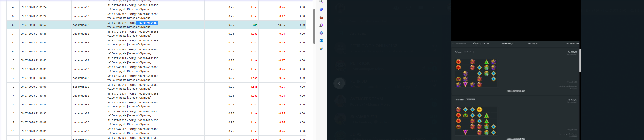The height and width of the screenshot is (140, 644).
Task: Click the Rp 100,00 Putaran win amount
Action: tap(572, 52)
